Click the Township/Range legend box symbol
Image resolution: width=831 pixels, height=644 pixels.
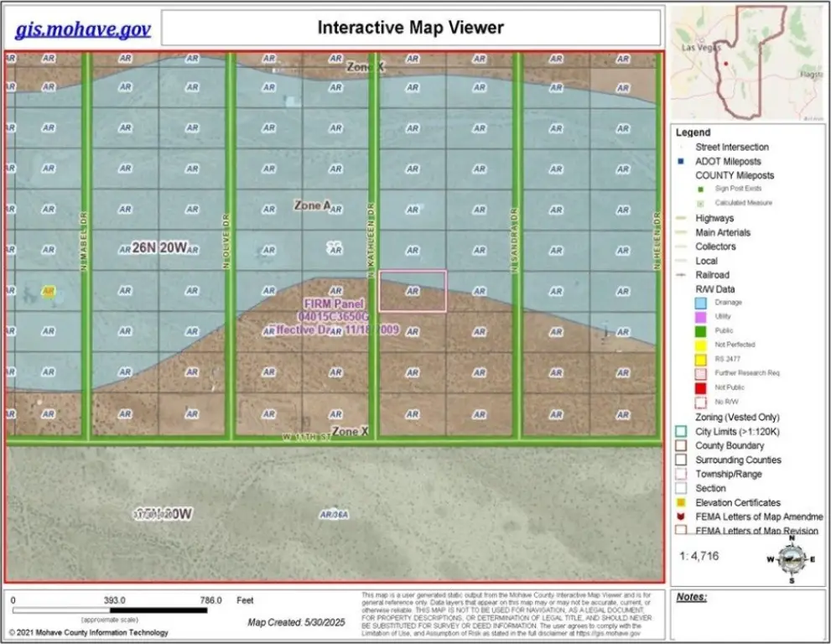point(681,474)
